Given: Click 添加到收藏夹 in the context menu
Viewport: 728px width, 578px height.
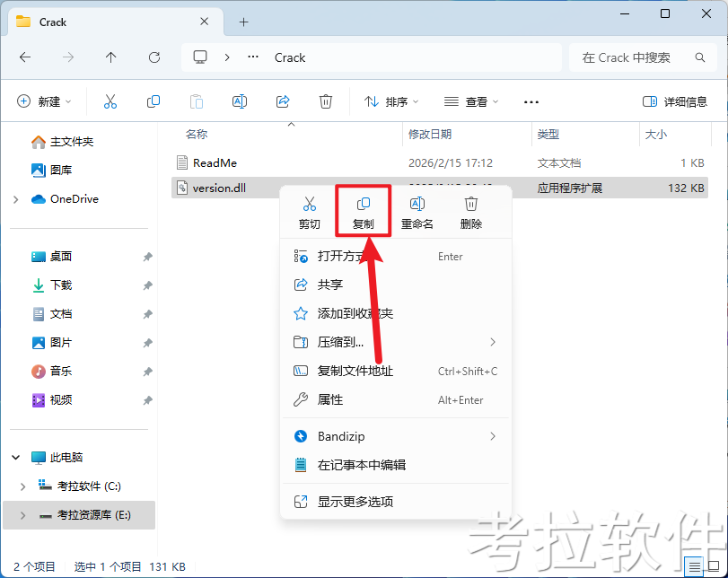Looking at the screenshot, I should point(361,312).
